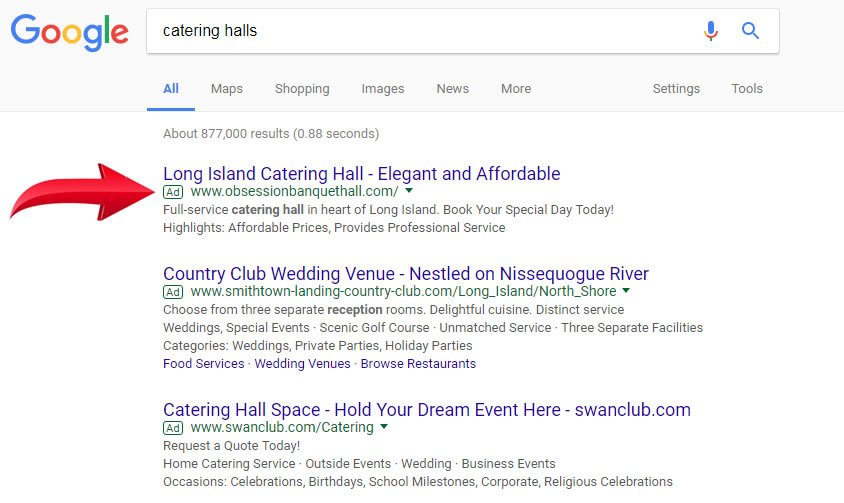The height and width of the screenshot is (503, 844).
Task: Click Browse Restaurants sitelink
Action: click(x=418, y=364)
